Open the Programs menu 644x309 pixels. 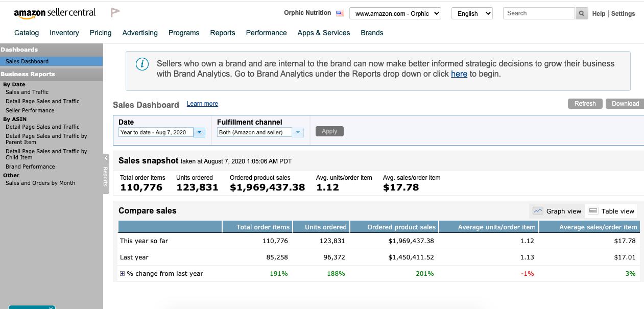click(184, 33)
